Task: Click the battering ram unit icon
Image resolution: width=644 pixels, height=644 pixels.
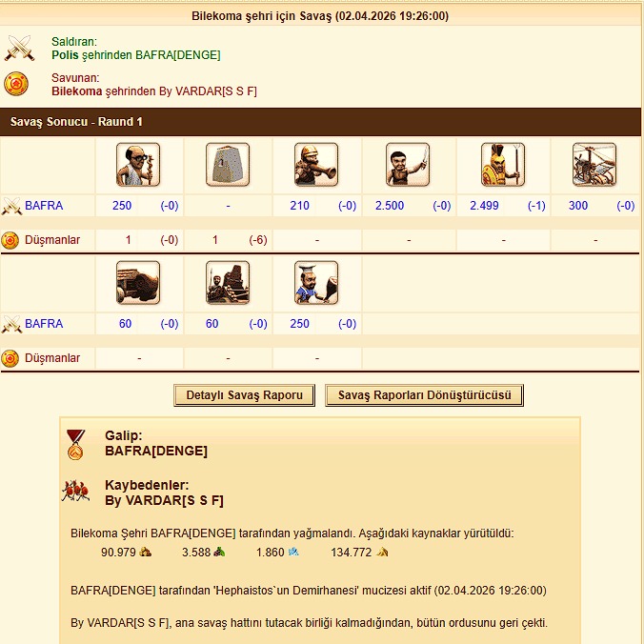Action: click(138, 283)
